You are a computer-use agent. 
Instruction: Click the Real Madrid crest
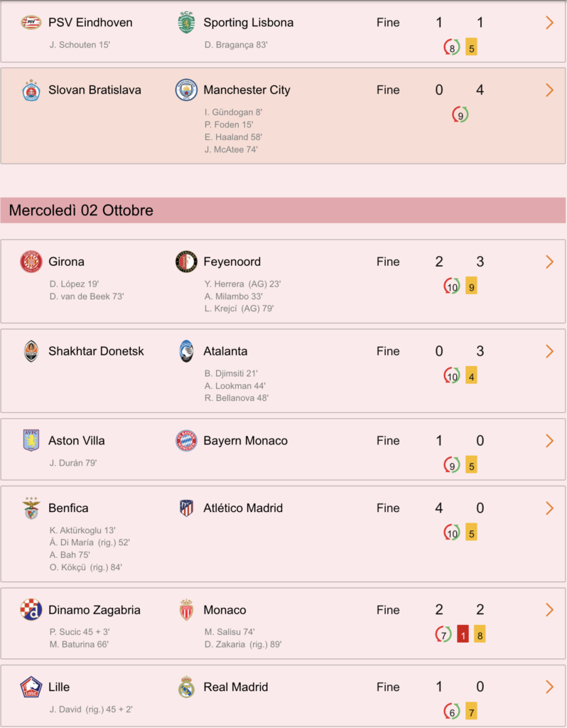pyautogui.click(x=187, y=687)
